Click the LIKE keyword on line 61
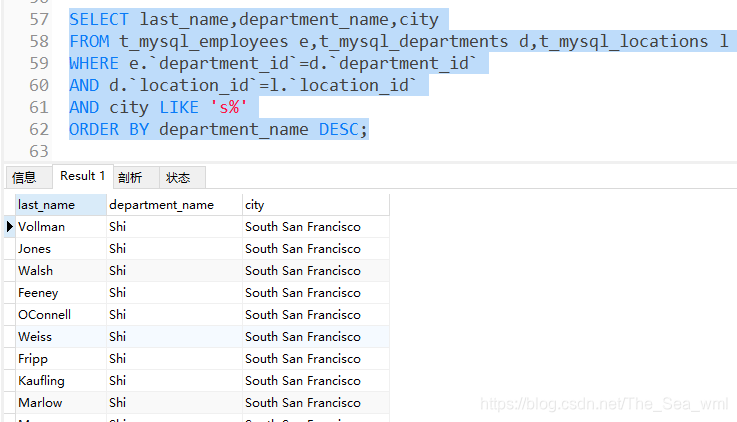The height and width of the screenshot is (422, 737). [179, 107]
